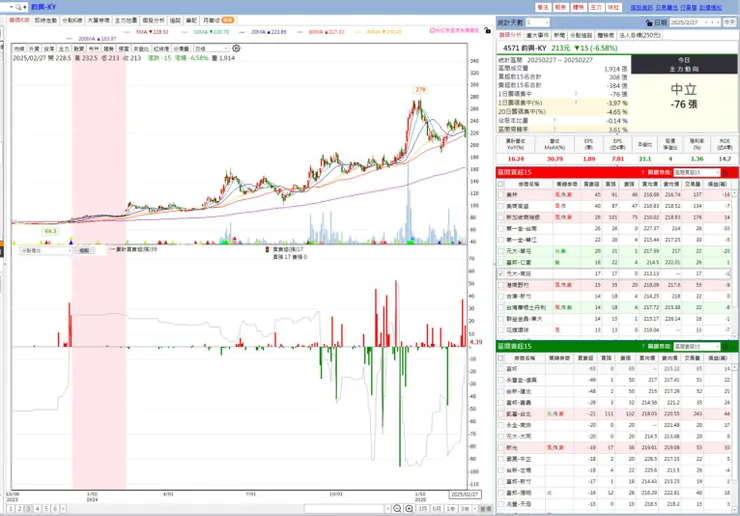
Task: Click question mark beside 1日籌碼集中 row
Action: [x=575, y=94]
